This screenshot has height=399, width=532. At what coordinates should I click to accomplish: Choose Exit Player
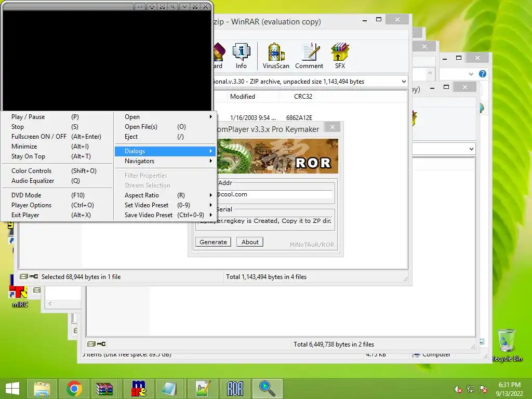57,215
